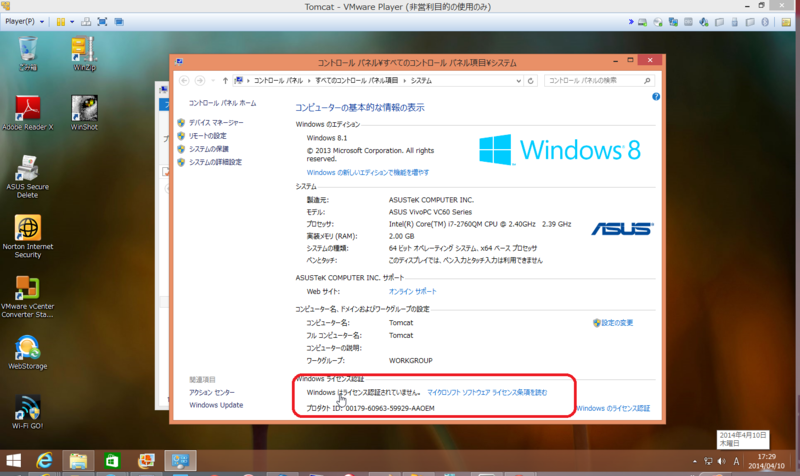This screenshot has height=476, width=800.
Task: Click the Send Ctrl+Alt+Del toolbar icon
Action: 86,22
